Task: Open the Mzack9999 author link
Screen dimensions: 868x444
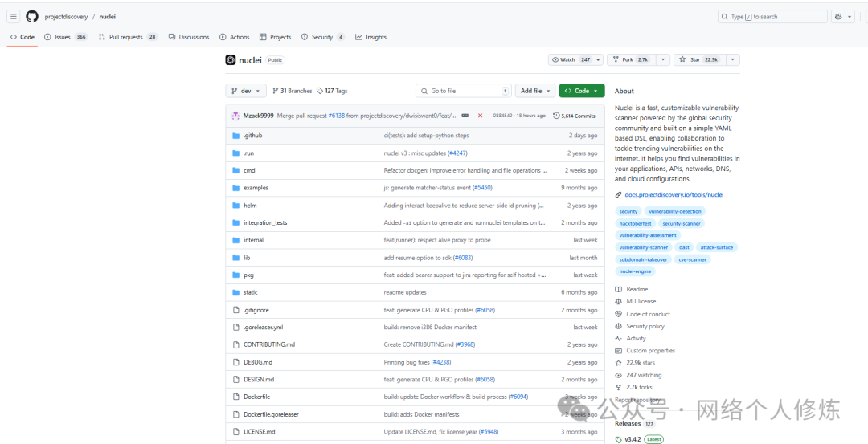Action: click(258, 116)
